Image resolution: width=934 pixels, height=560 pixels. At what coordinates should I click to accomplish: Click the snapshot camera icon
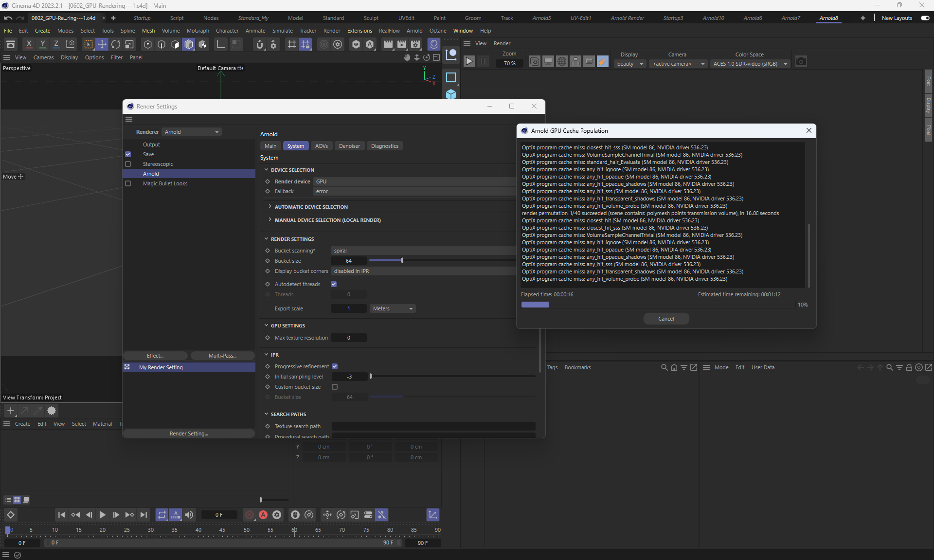[801, 62]
